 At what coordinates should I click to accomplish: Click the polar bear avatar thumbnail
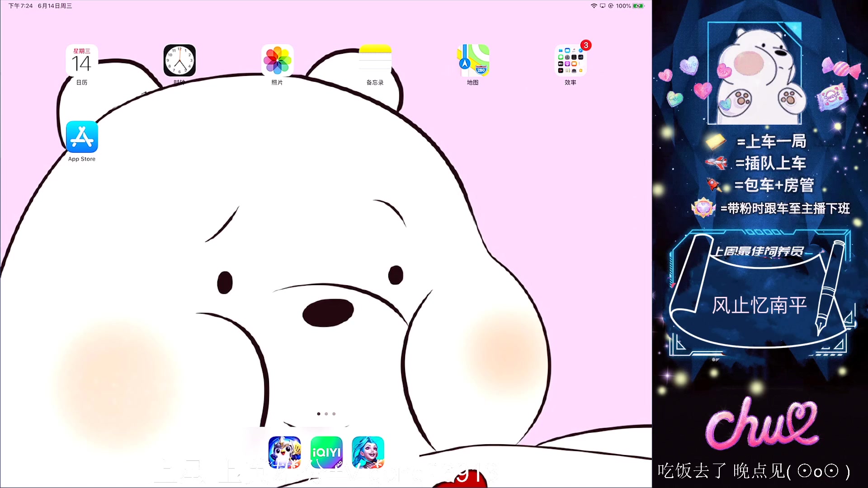tap(754, 74)
